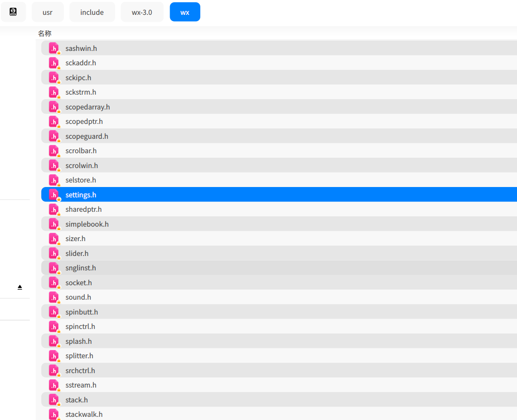
Task: Click the spinctrl.h file name
Action: (80, 327)
